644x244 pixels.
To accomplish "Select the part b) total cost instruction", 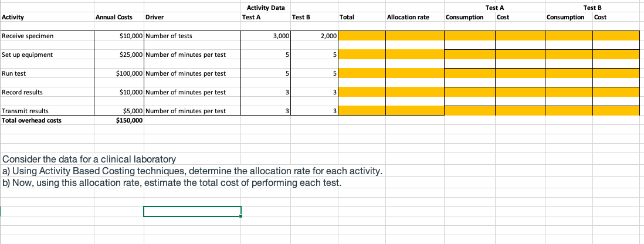I will 172,182.
